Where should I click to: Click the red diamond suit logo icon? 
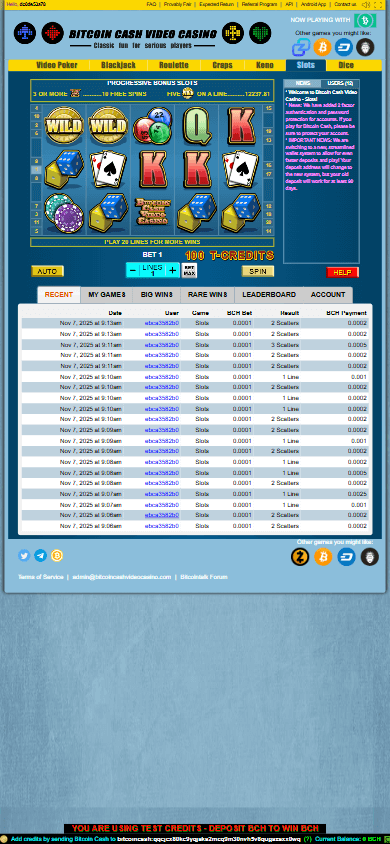[x=53, y=33]
